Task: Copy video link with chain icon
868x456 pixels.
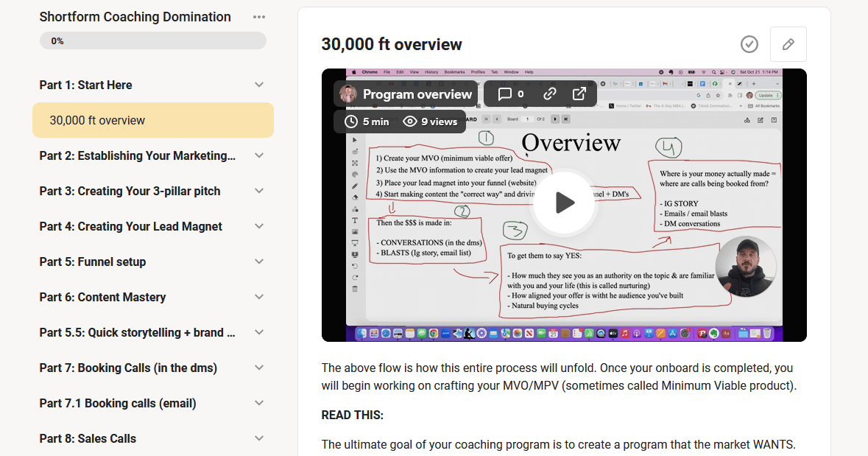Action: point(549,94)
